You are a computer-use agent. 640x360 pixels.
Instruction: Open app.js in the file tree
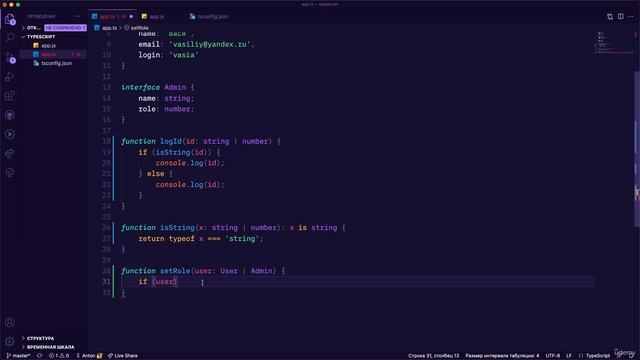tap(49, 46)
